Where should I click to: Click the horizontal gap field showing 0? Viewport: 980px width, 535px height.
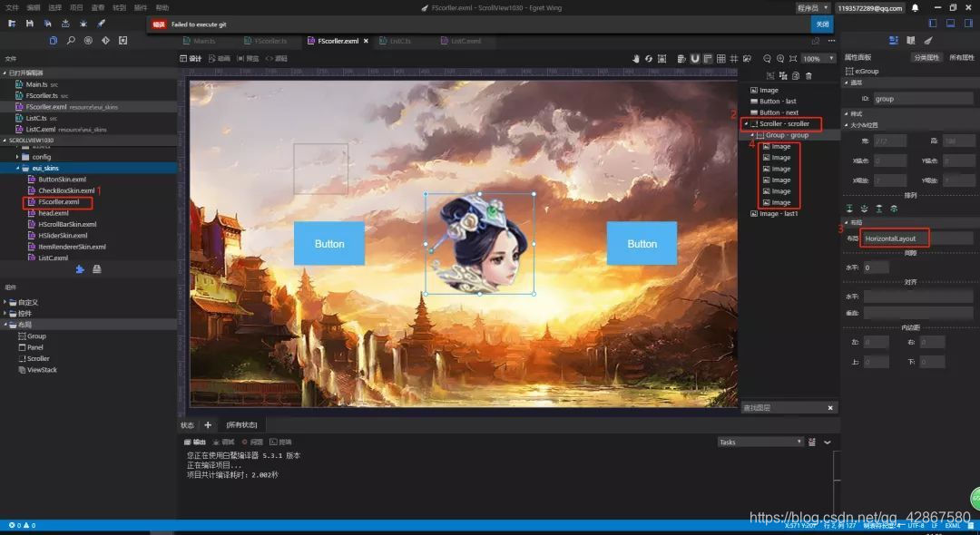pos(876,267)
